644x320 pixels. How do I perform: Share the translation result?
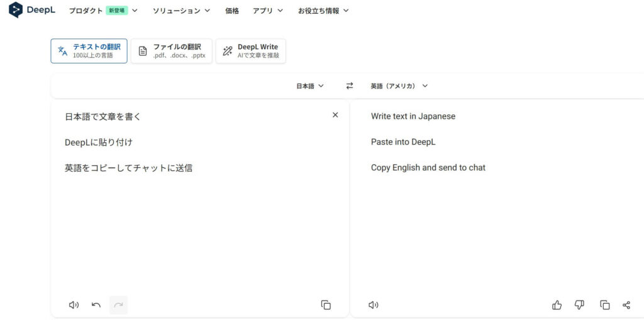point(626,305)
